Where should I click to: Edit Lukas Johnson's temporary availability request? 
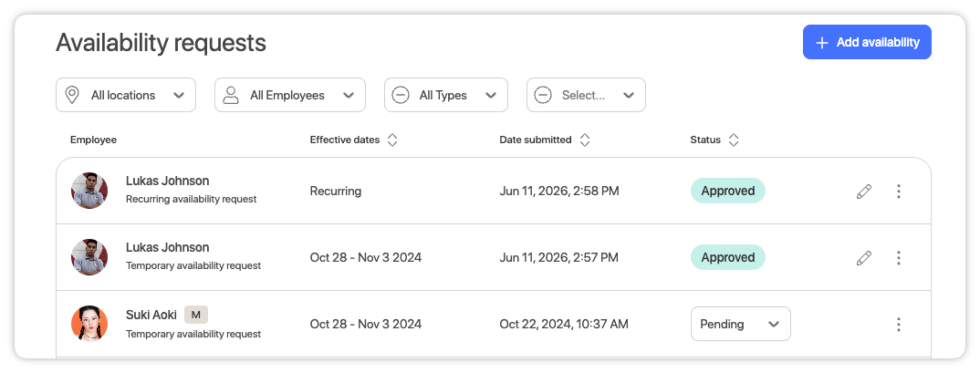coord(864,257)
